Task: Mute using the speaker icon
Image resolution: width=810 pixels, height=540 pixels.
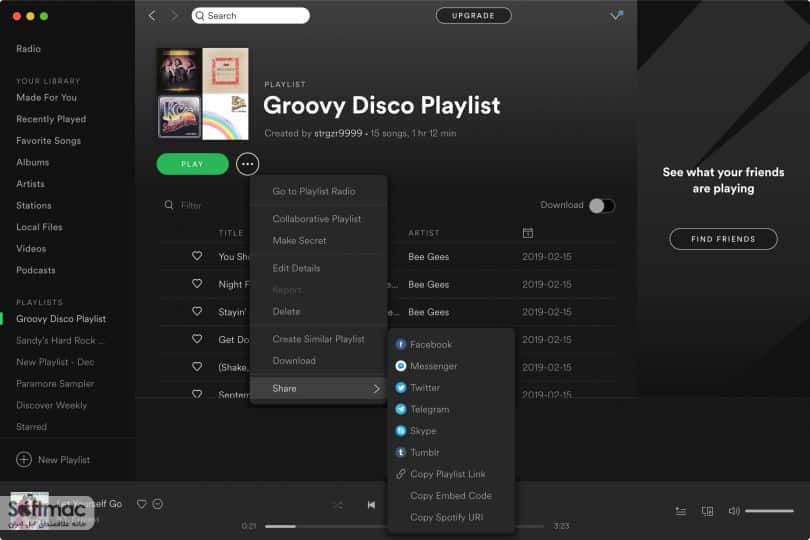Action: pyautogui.click(x=734, y=511)
